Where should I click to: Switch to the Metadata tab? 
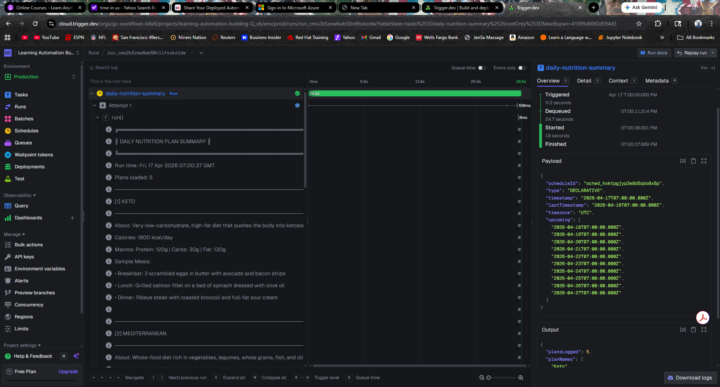pos(661,81)
